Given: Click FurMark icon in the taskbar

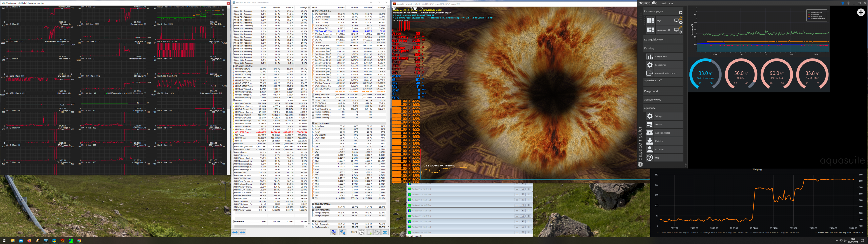Looking at the screenshot, I should point(62,241).
